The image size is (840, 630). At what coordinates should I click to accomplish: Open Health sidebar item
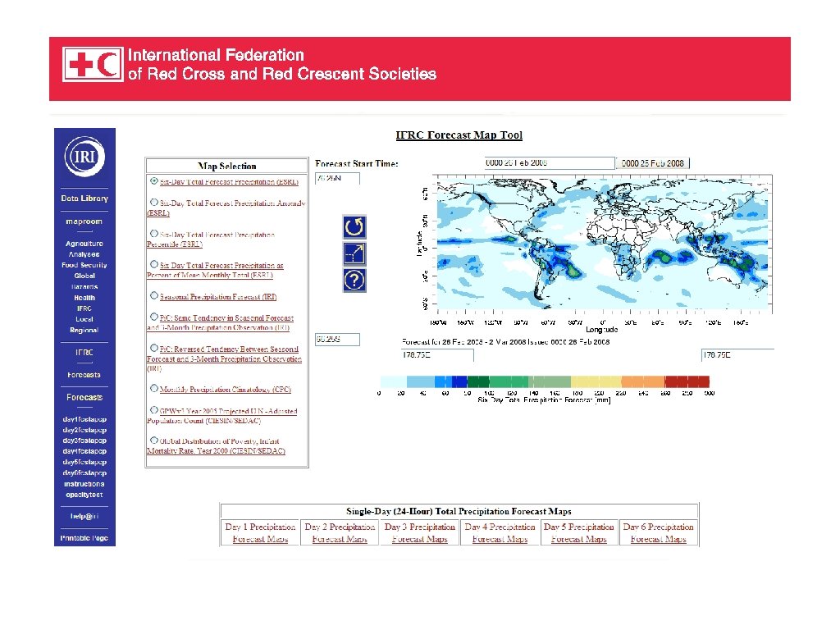84,298
